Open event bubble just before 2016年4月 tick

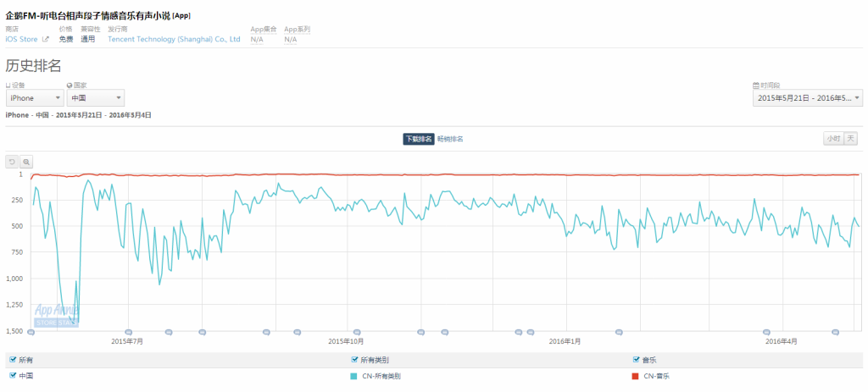point(766,332)
